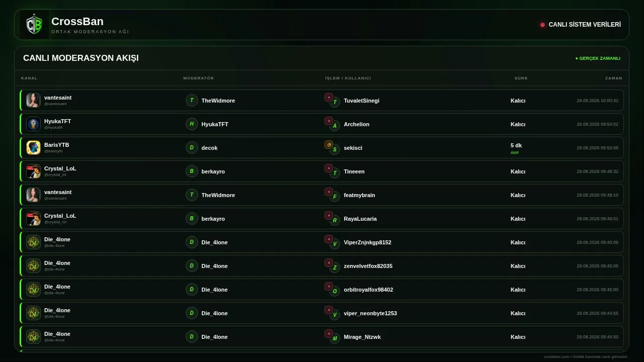Open TheWidmore moderator avatar in first row
644x362 pixels.
pyautogui.click(x=192, y=100)
